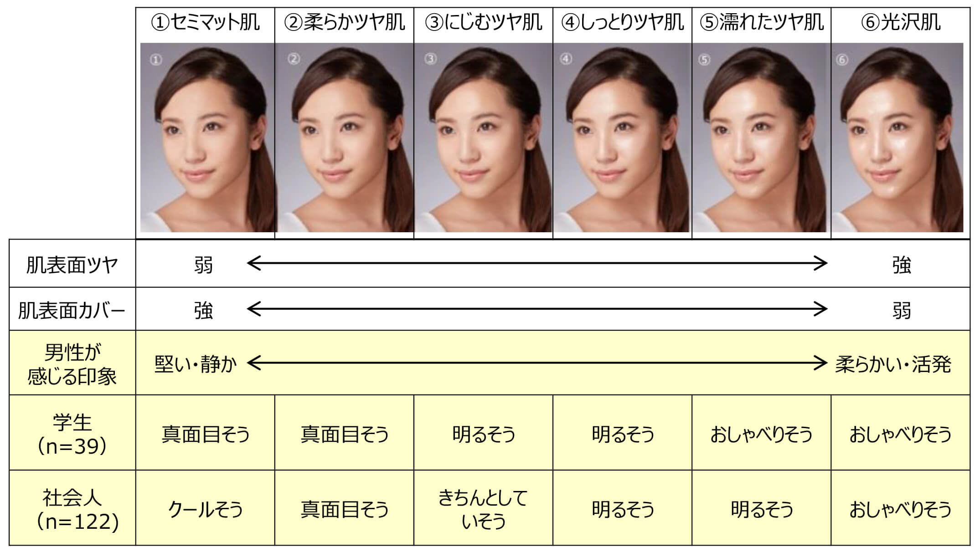Select 真面目そう in 学生 row under ②柔らかツヤ肌
This screenshot has height=552, width=980.
(345, 434)
